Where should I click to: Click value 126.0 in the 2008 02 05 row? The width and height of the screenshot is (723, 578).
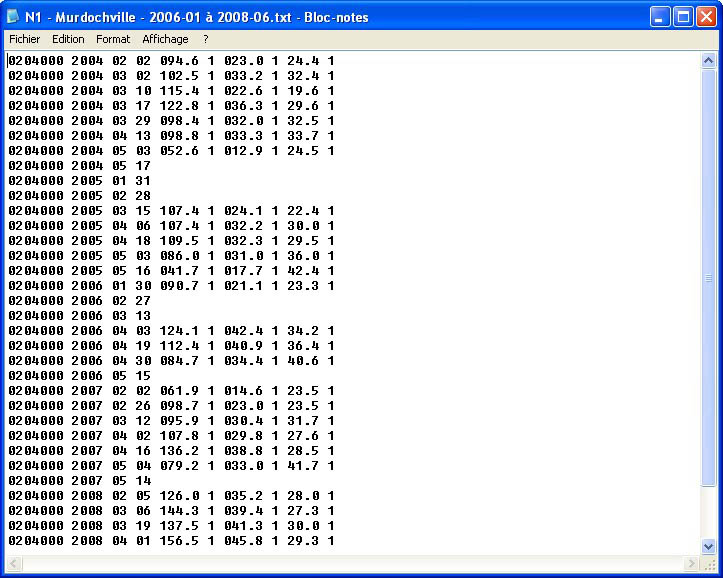point(179,496)
